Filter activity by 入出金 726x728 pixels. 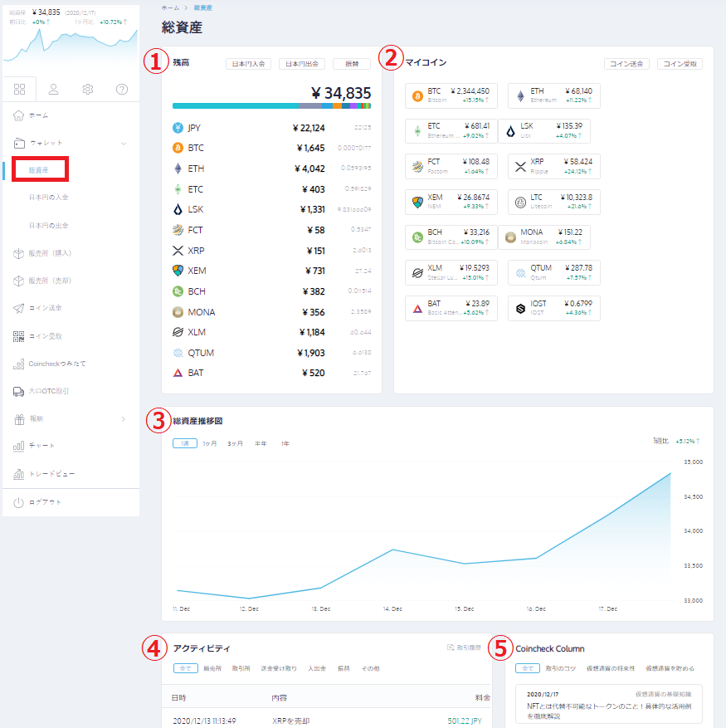[x=317, y=668]
